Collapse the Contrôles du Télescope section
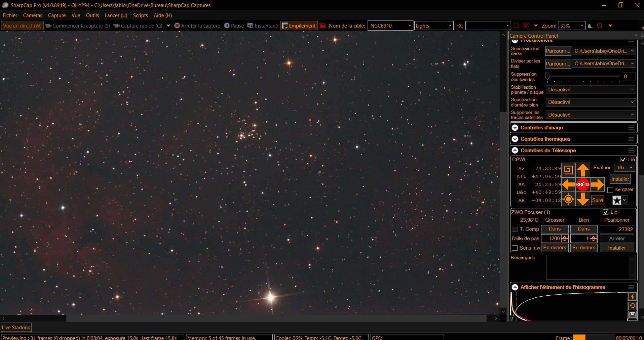This screenshot has height=340, width=644. click(515, 151)
